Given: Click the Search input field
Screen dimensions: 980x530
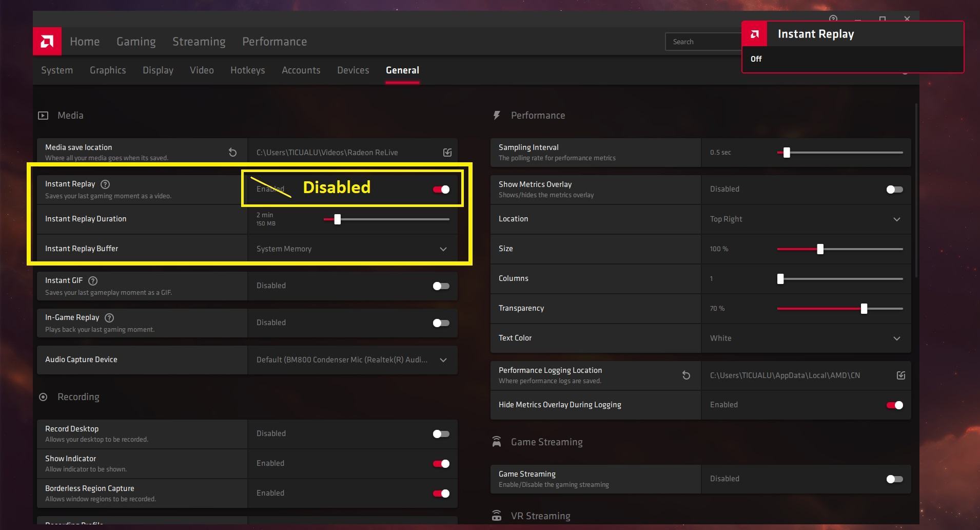Looking at the screenshot, I should (703, 42).
